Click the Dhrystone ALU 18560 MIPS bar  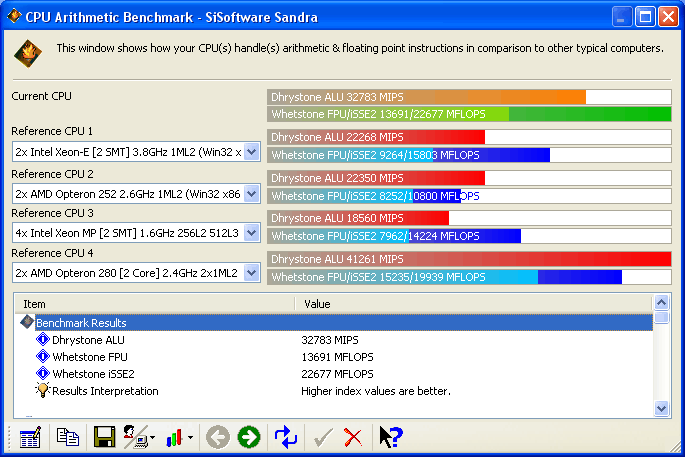pos(469,218)
